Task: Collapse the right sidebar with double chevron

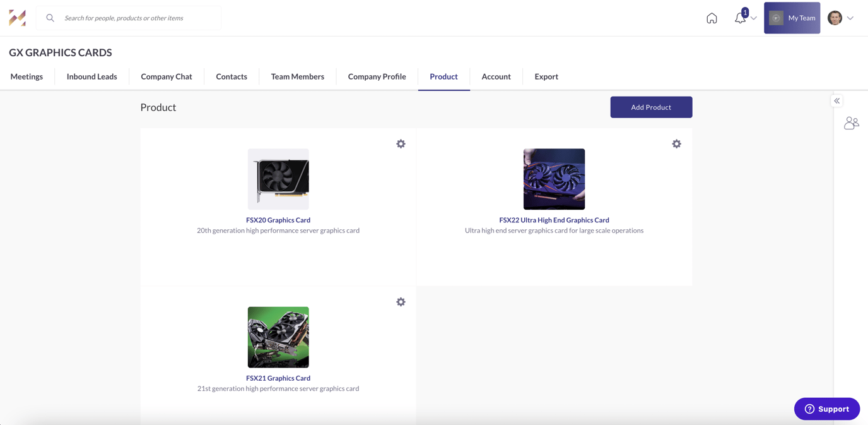Action: click(837, 101)
